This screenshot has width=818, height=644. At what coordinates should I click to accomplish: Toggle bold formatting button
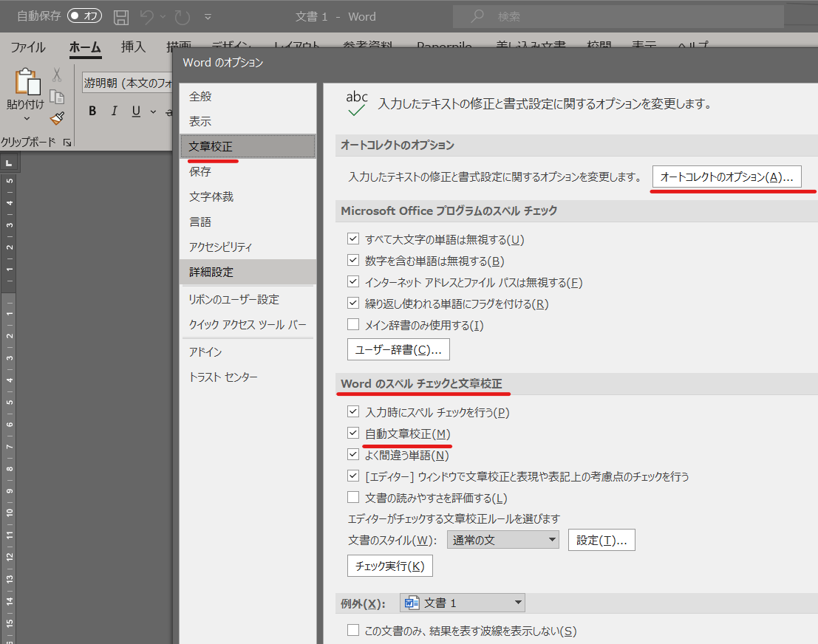click(92, 111)
